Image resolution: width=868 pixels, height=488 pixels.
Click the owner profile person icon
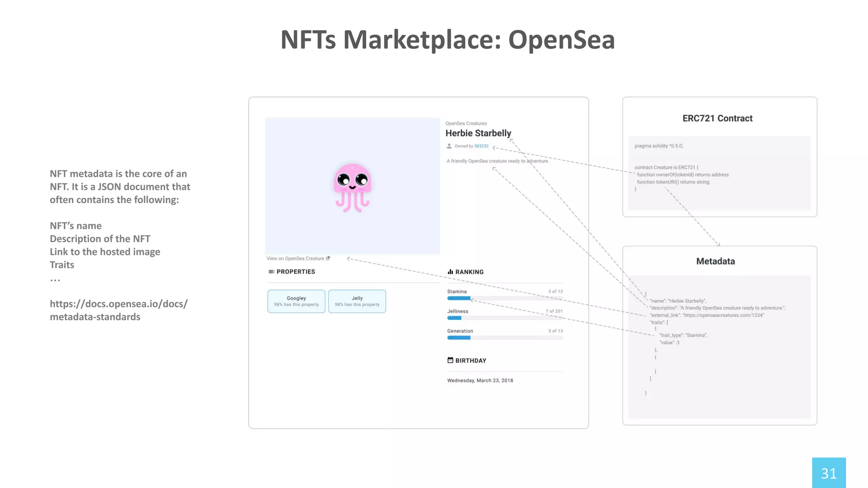coord(449,146)
